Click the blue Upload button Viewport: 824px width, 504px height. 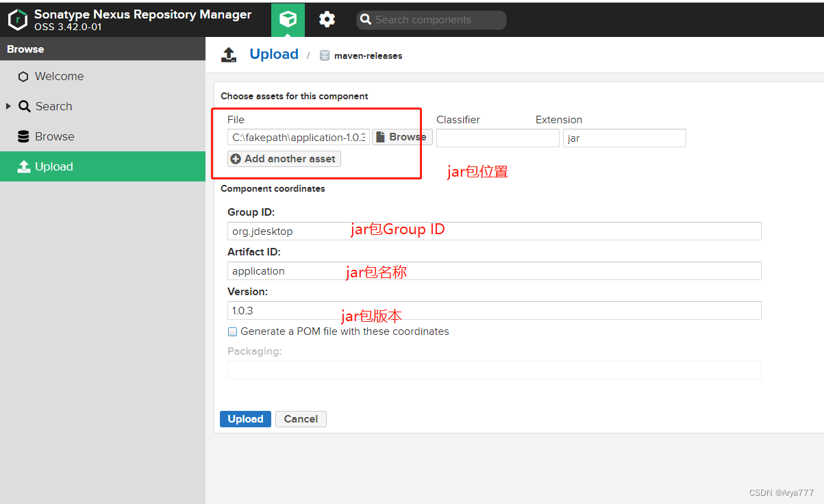pyautogui.click(x=245, y=419)
